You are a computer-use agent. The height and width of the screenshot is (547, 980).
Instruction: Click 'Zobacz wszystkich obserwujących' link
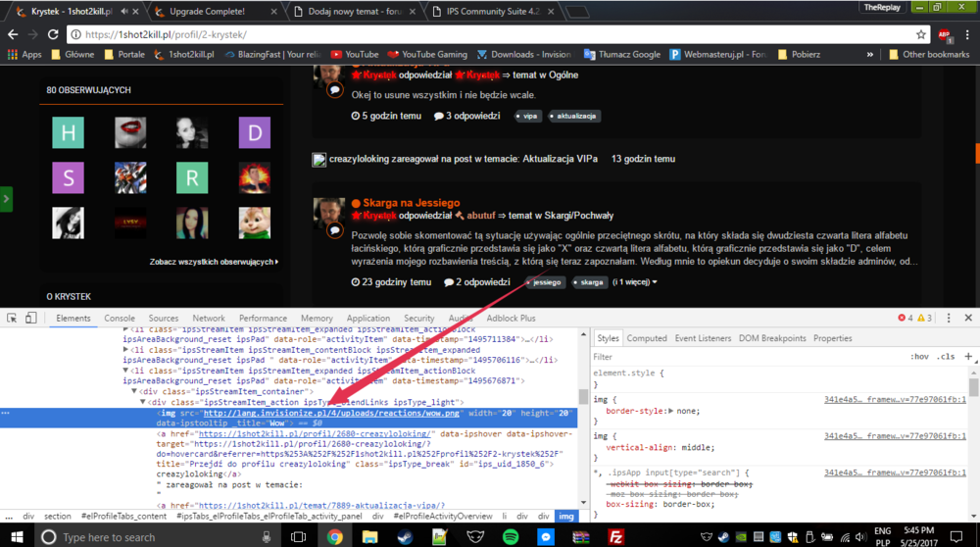tap(213, 262)
